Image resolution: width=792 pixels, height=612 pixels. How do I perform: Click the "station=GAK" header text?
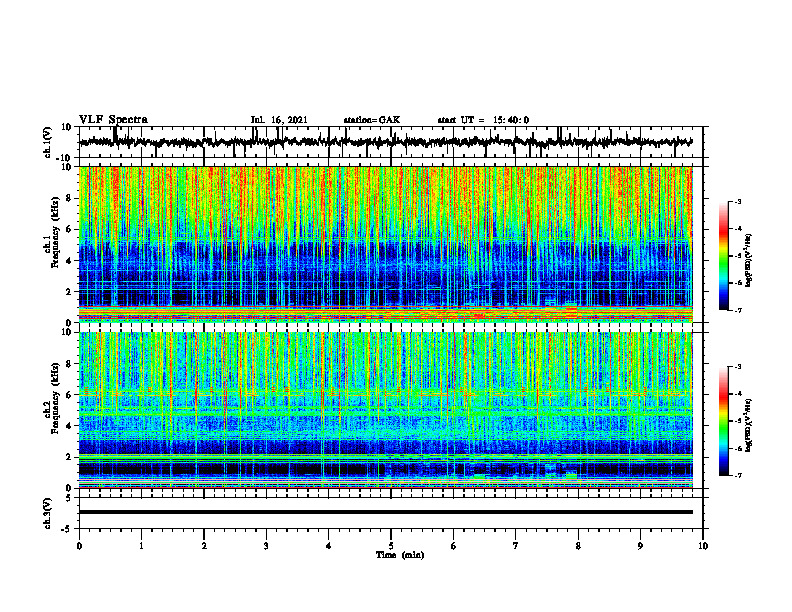point(372,120)
